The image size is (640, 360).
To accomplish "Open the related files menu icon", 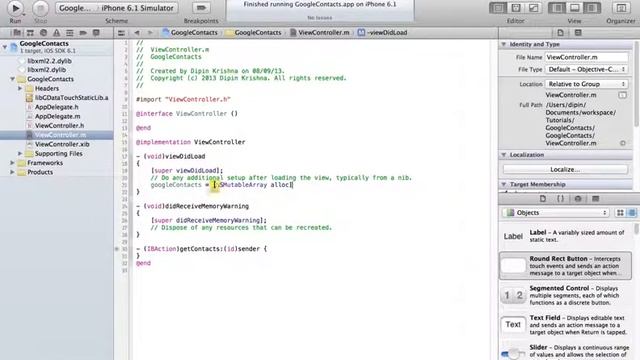I will (x=121, y=33).
